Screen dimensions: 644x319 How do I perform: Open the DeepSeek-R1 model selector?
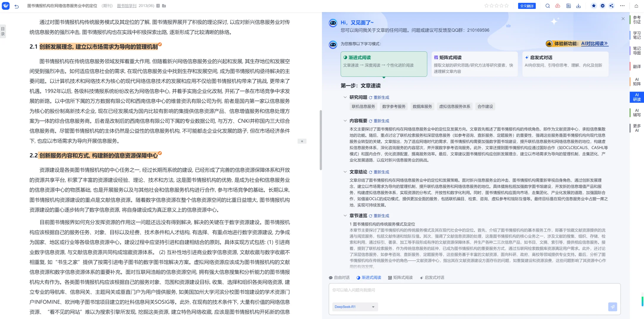[x=355, y=307]
